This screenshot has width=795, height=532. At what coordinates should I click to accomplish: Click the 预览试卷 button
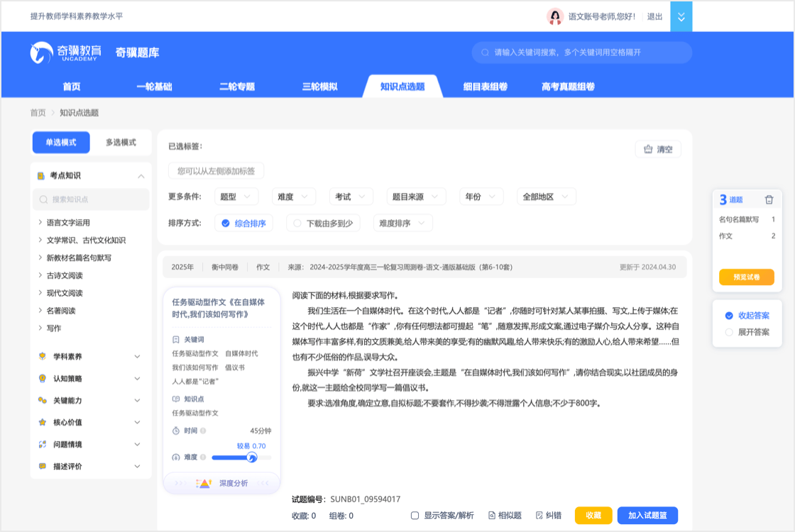746,277
